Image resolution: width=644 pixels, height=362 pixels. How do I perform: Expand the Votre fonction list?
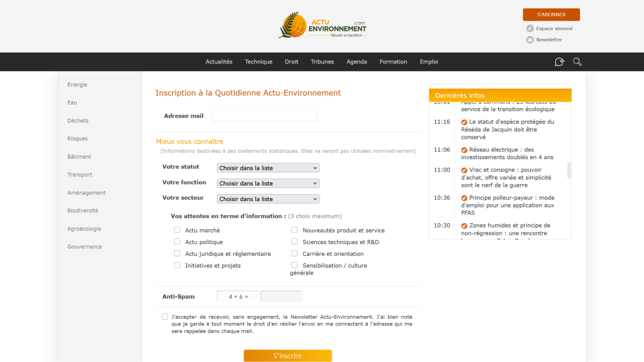pyautogui.click(x=268, y=184)
